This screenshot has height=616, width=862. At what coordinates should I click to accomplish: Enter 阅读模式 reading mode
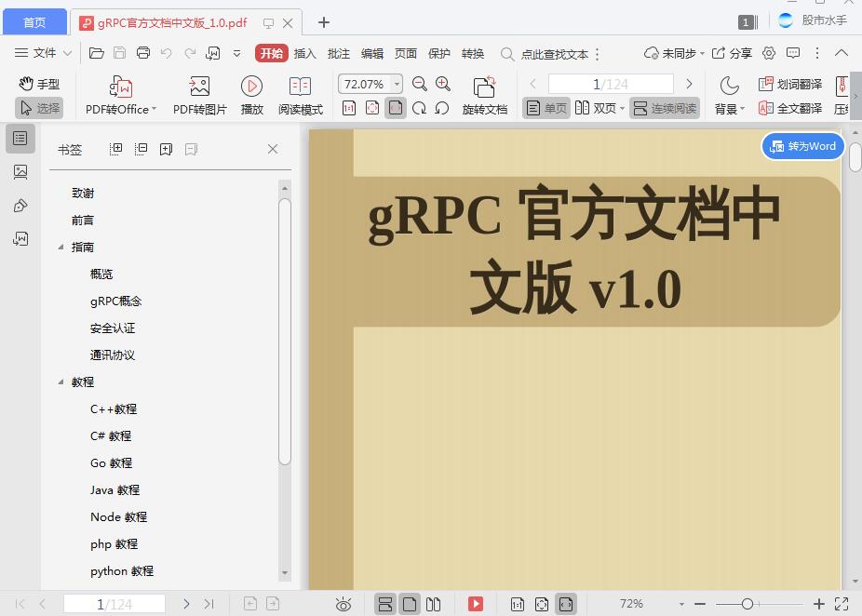tap(300, 93)
